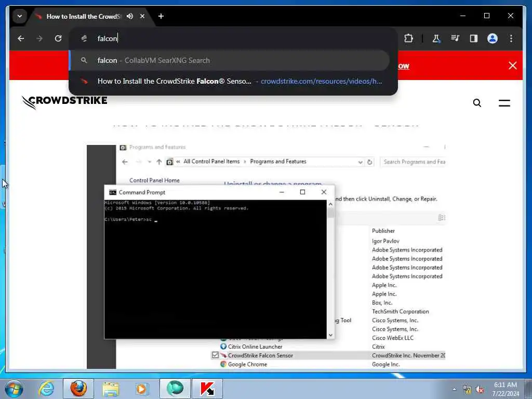Screen dimensions: 532x399
Task: Go forward with the browser arrow
Action: (39, 38)
